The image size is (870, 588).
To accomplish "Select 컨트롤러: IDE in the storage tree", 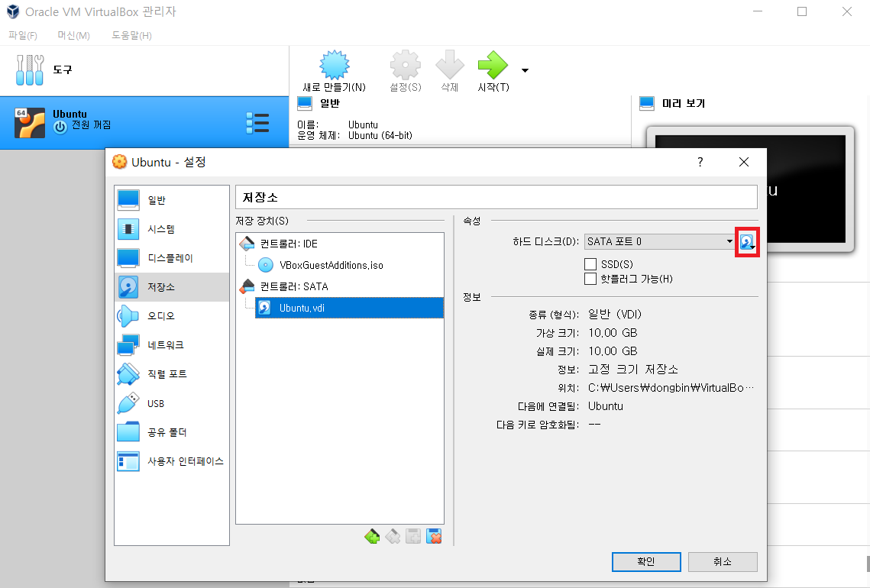I will pos(289,244).
